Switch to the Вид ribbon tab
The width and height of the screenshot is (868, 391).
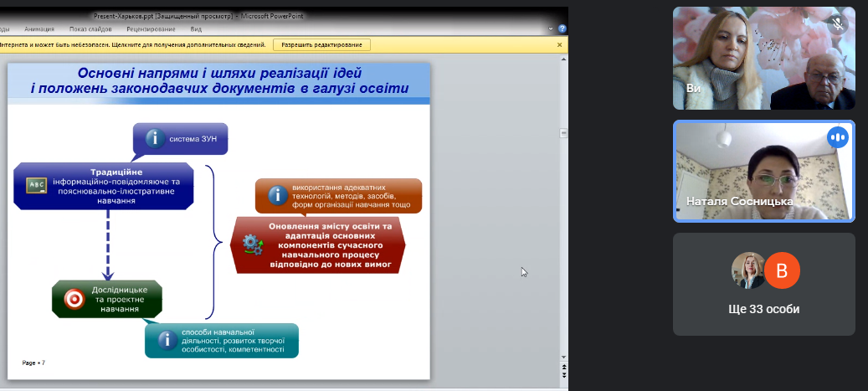coord(196,29)
